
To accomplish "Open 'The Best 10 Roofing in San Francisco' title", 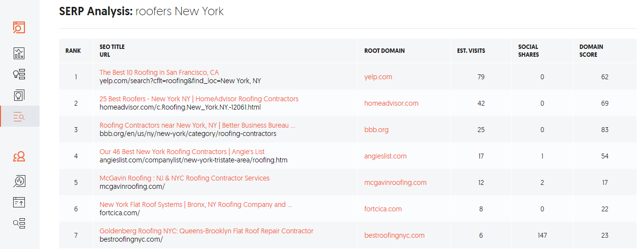I will click(x=159, y=72).
